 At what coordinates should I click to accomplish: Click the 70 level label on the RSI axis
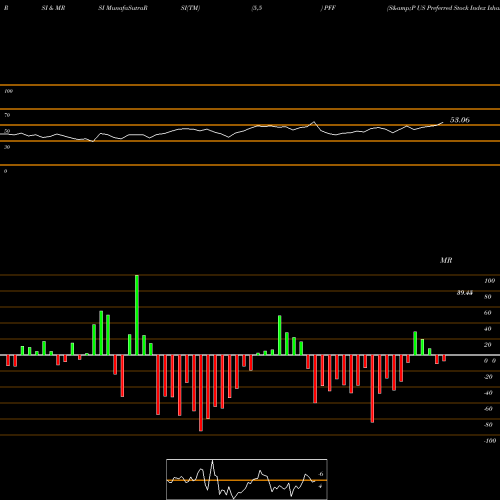[7, 115]
